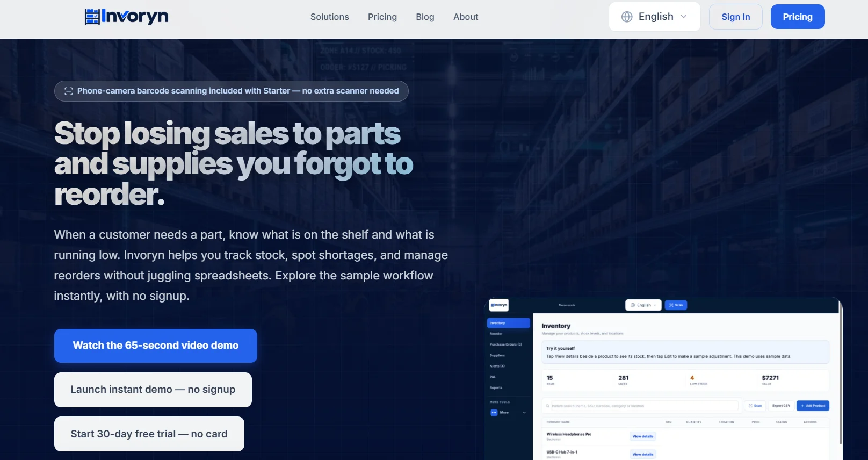Viewport: 868px width, 460px height.
Task: Click the "Inventory" page heading in the preview
Action: 556,326
